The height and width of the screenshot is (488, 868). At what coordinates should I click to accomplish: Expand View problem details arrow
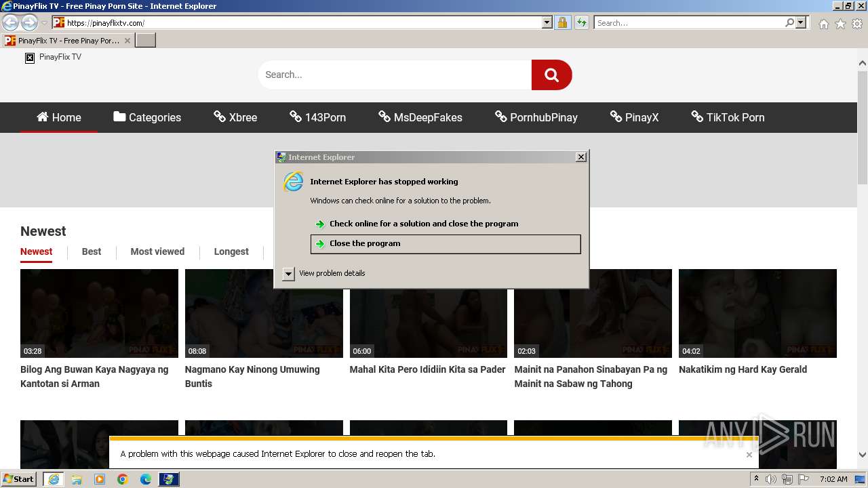tap(289, 273)
